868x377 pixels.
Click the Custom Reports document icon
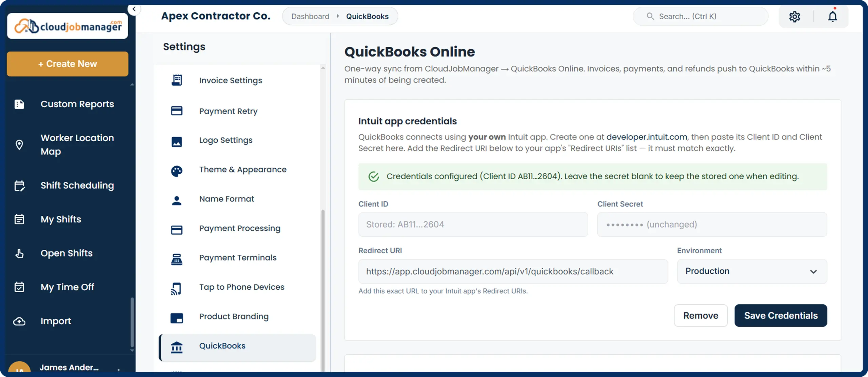coord(19,104)
